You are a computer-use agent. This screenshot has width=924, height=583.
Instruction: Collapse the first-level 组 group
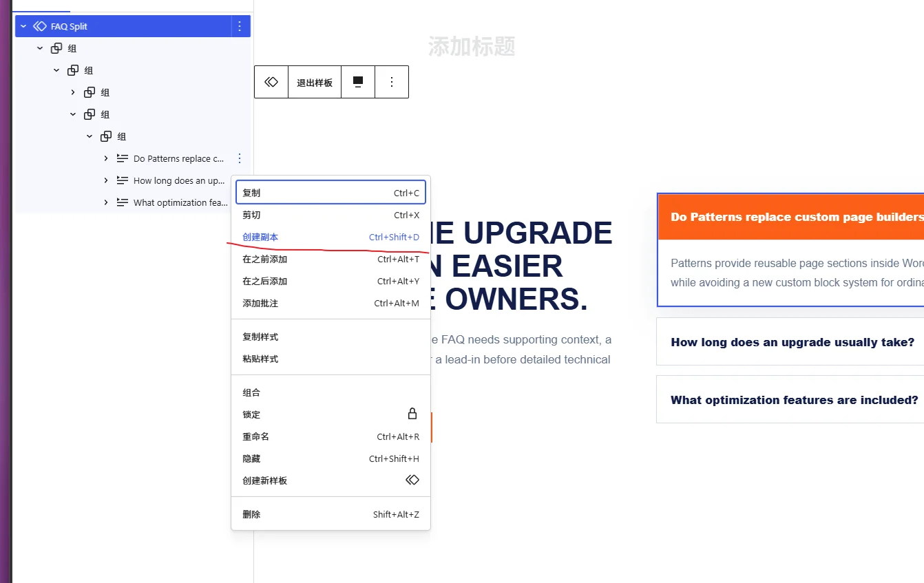click(x=40, y=48)
